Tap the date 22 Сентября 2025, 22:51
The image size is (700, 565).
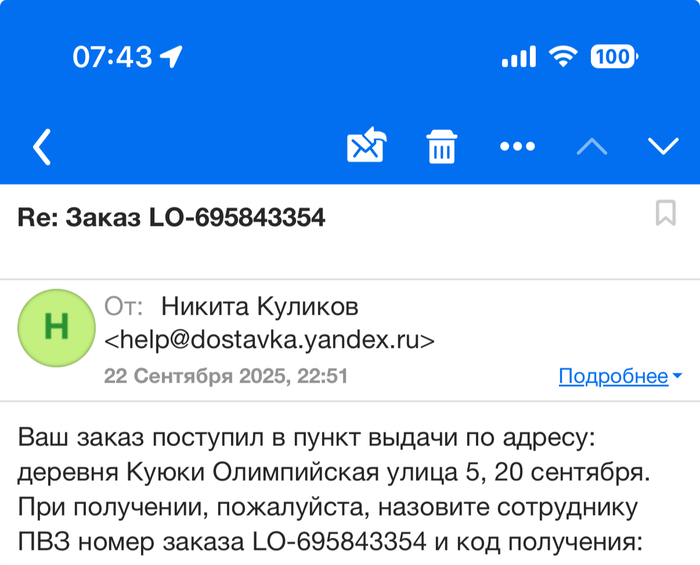click(x=226, y=376)
